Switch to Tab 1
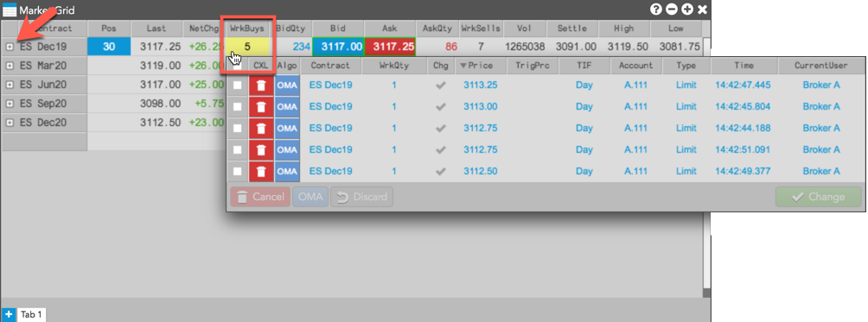 coord(31,315)
